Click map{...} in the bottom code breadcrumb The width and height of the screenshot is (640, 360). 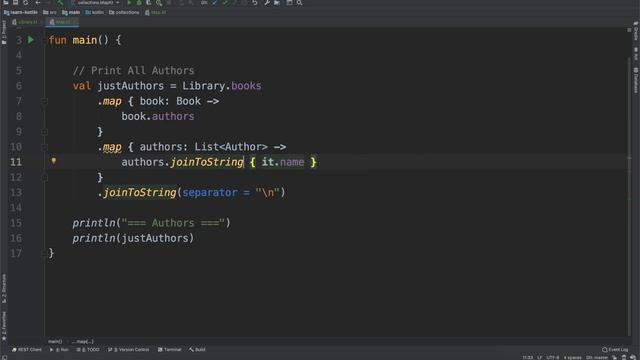[x=83, y=341]
